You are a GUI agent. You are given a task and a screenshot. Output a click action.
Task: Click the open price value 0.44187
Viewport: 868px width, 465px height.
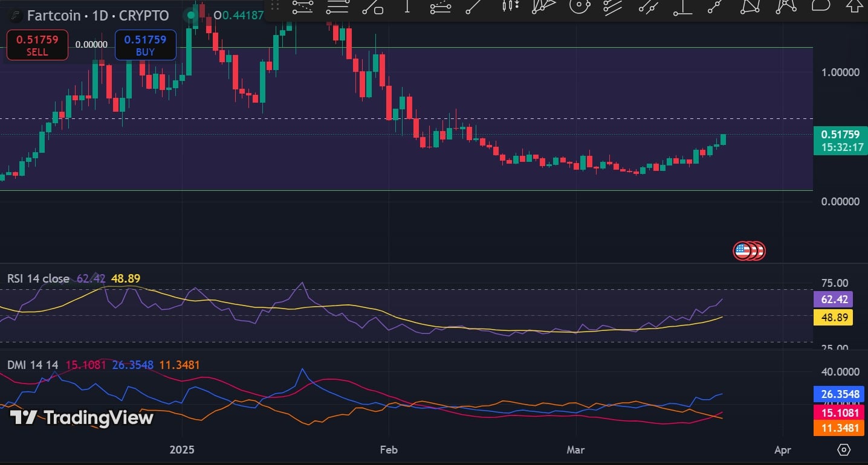click(242, 15)
